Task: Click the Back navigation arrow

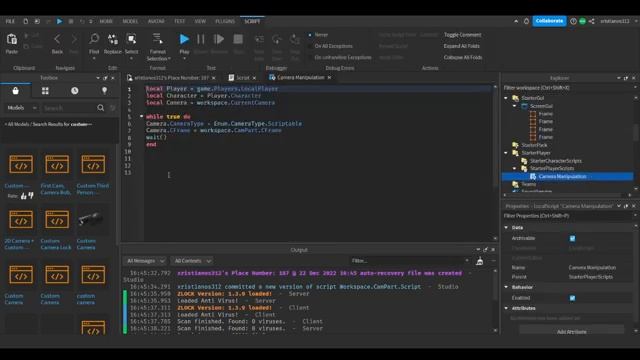Action: [x=57, y=39]
